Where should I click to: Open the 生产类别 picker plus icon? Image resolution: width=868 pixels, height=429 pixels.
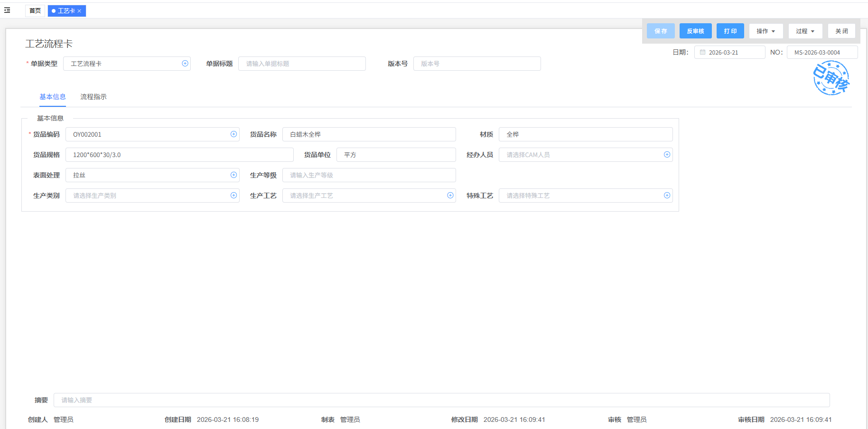click(233, 196)
